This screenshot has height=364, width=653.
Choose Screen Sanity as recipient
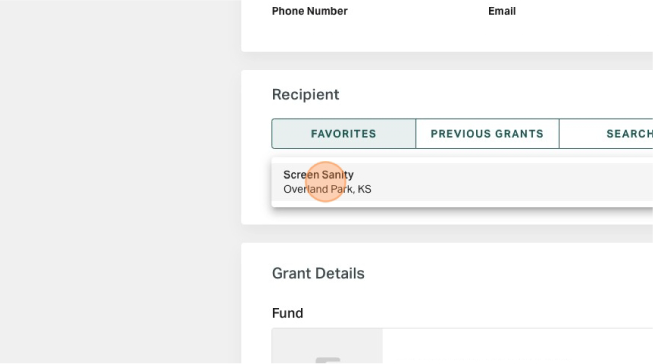point(318,175)
